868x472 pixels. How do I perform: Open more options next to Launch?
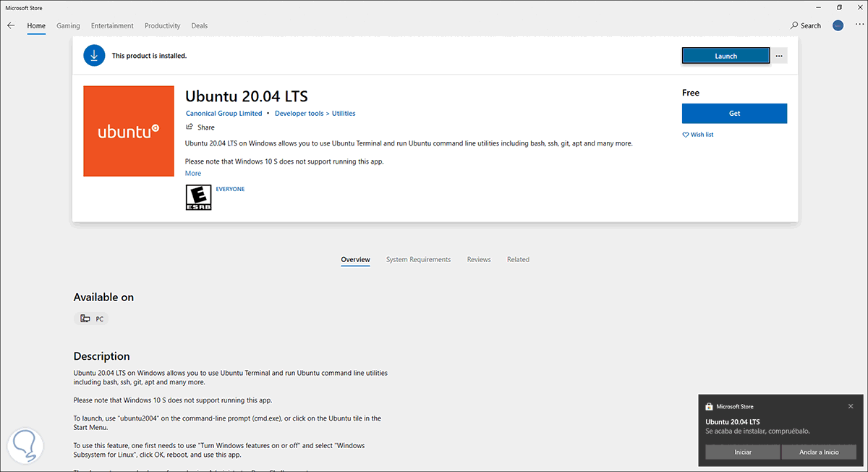point(779,56)
